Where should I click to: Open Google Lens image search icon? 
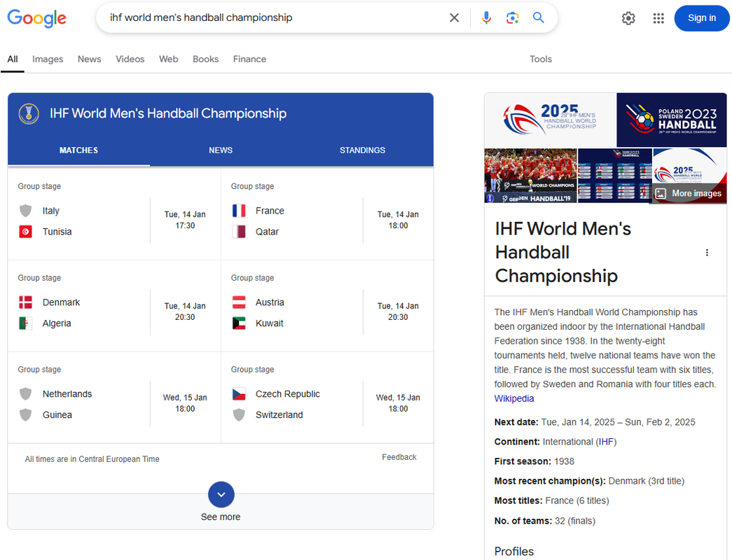click(x=512, y=17)
